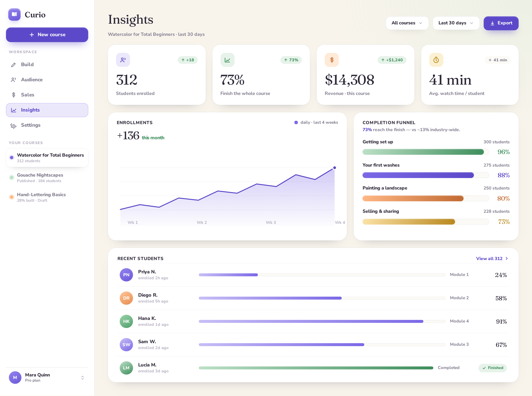The height and width of the screenshot is (396, 532).
Task: Click the Getting set up progress bar
Action: tap(426, 152)
